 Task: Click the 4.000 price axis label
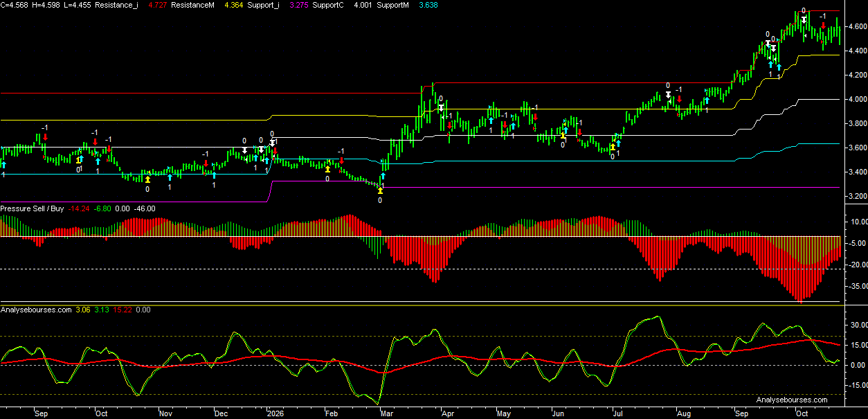point(857,99)
